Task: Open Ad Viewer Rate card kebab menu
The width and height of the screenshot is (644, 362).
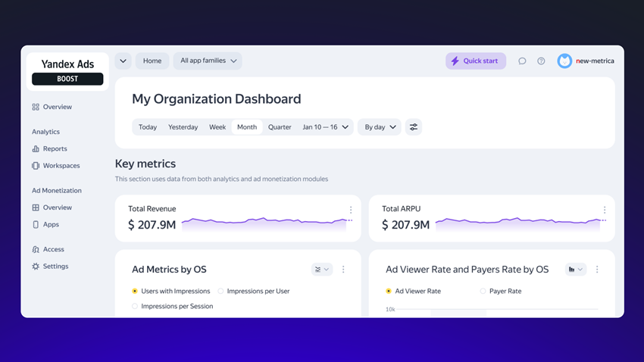Action: [x=597, y=270]
